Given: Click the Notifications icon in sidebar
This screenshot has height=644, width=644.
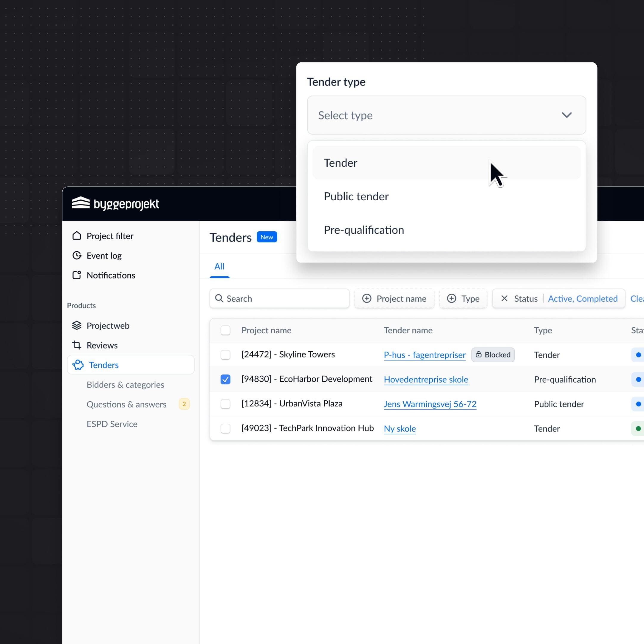Looking at the screenshot, I should pos(77,275).
